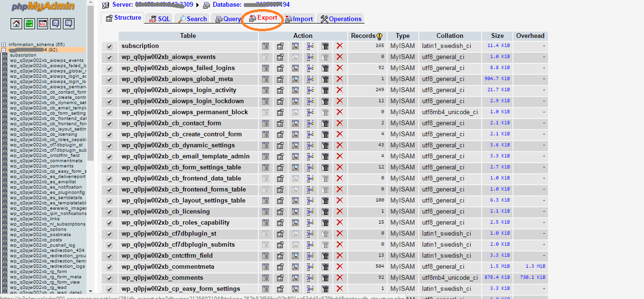Click Search icon for wp_q0pjw002xb_aiowps_global_meta row
This screenshot has width=644, height=299.
[x=295, y=79]
